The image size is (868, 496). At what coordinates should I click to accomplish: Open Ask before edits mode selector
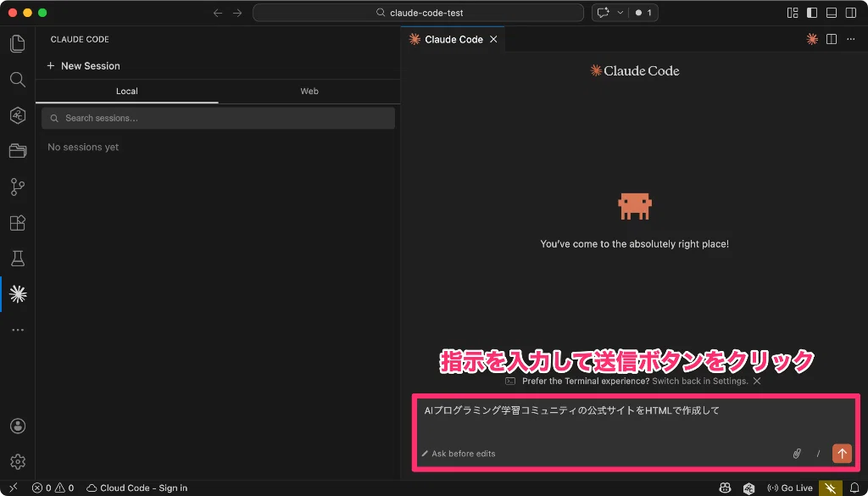pyautogui.click(x=459, y=454)
